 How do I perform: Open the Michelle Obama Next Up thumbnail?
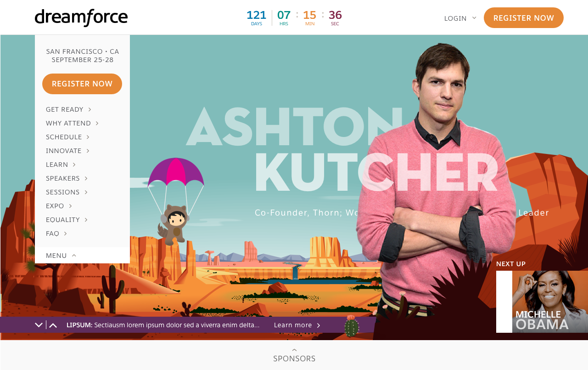coord(542,302)
